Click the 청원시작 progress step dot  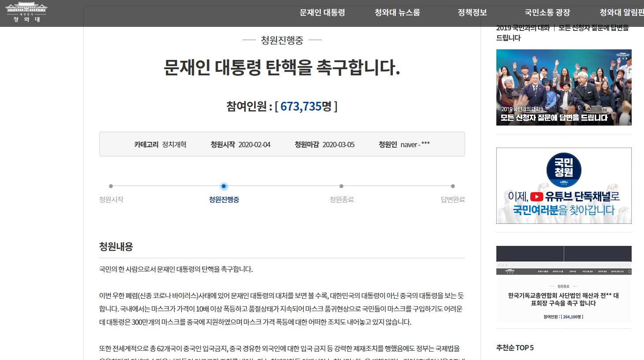click(x=111, y=186)
